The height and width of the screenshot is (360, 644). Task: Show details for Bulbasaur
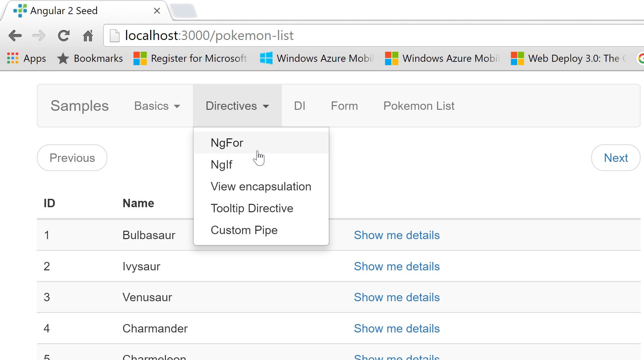(397, 235)
